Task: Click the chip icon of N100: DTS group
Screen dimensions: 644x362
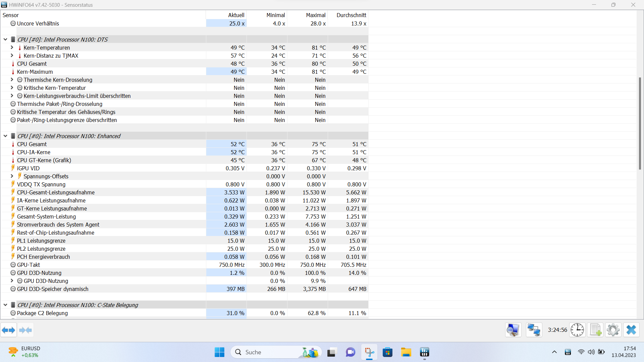Action: coord(13,40)
